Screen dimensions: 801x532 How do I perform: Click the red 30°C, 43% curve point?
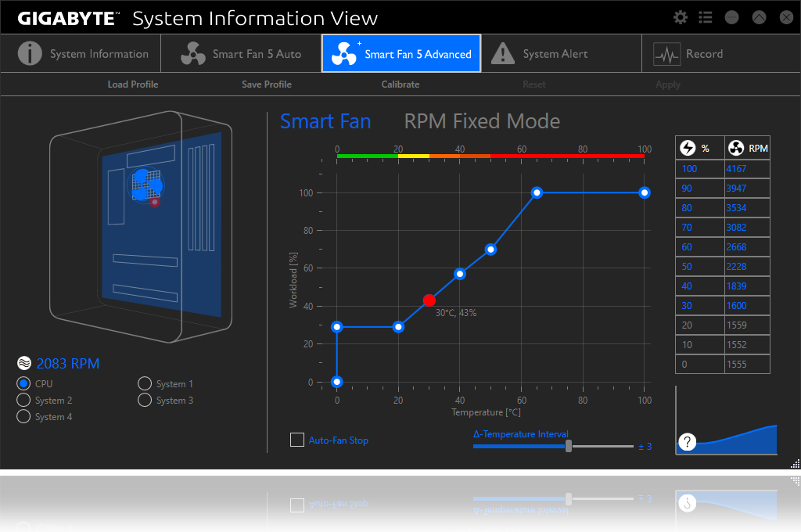[429, 300]
